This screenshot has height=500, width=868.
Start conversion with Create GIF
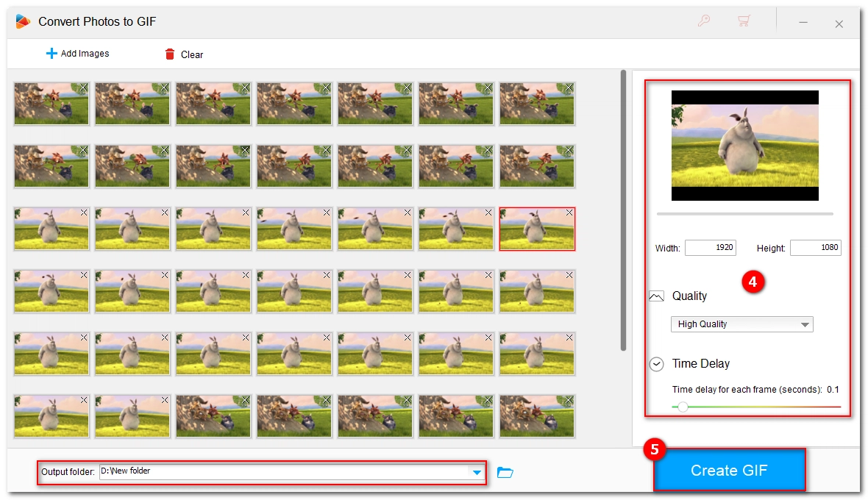pos(729,470)
